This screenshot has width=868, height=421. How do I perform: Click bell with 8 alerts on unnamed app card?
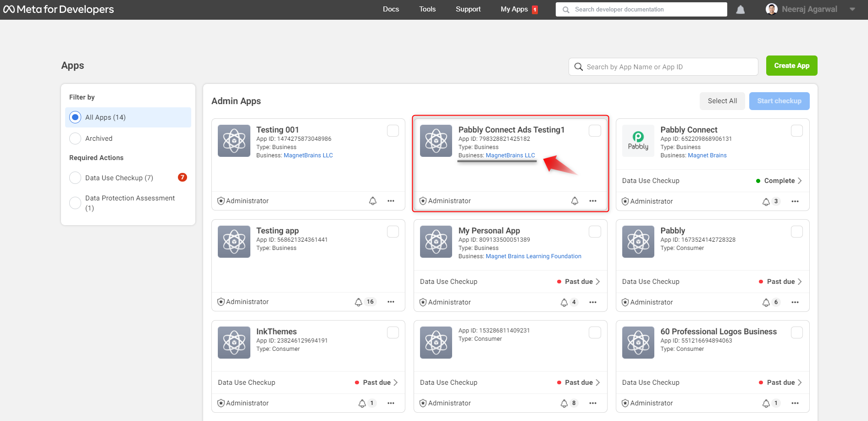tap(564, 403)
